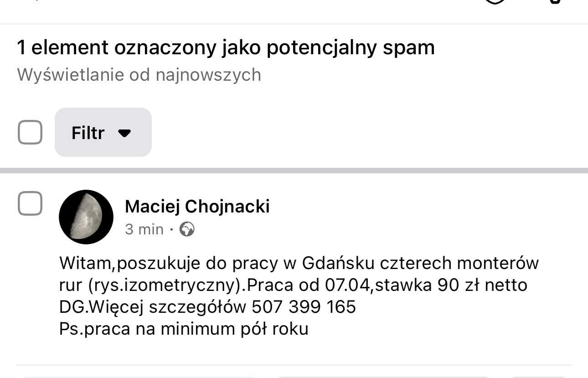Tap the rightmost icon in top header

(554, 1)
